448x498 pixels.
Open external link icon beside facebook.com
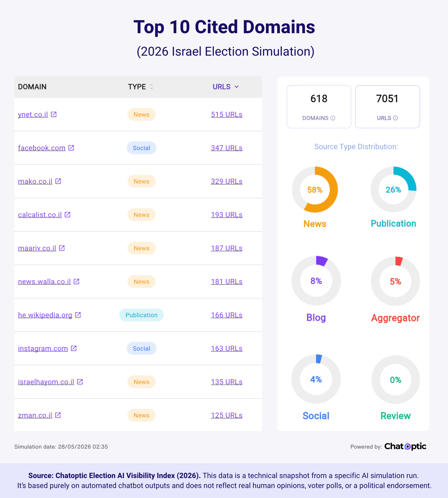pos(71,148)
